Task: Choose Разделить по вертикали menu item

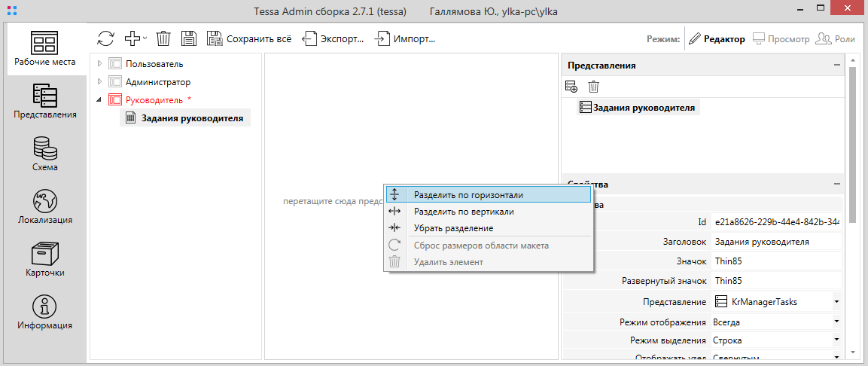Action: tap(464, 212)
